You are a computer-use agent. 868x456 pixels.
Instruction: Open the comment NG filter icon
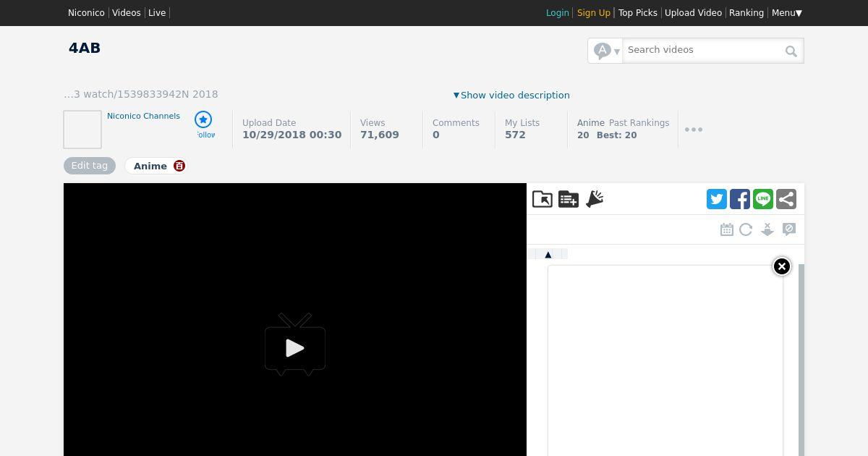[789, 229]
